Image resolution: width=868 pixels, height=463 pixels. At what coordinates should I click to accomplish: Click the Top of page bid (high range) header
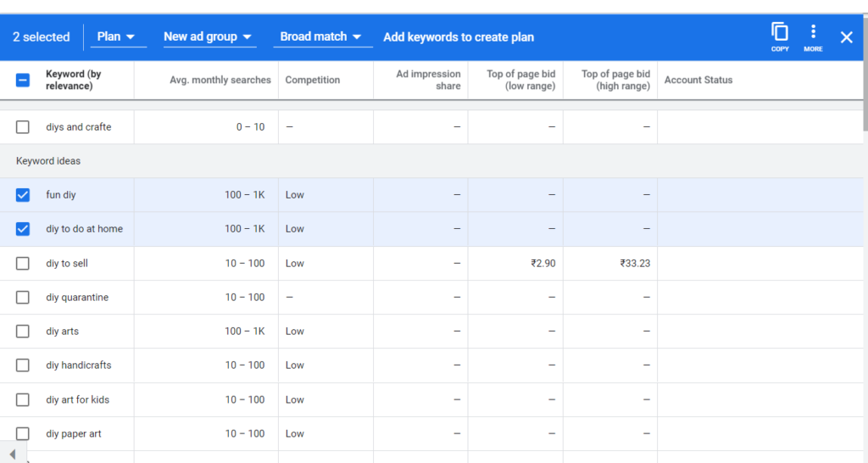615,80
